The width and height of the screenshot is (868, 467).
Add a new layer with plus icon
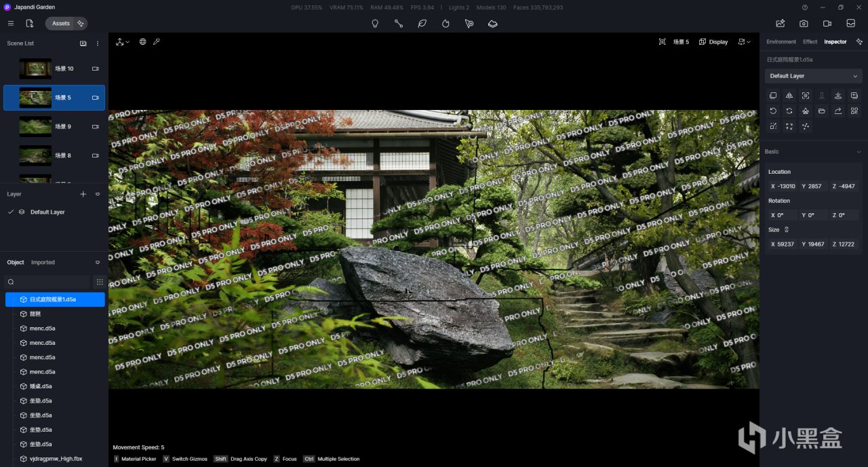pyautogui.click(x=83, y=194)
